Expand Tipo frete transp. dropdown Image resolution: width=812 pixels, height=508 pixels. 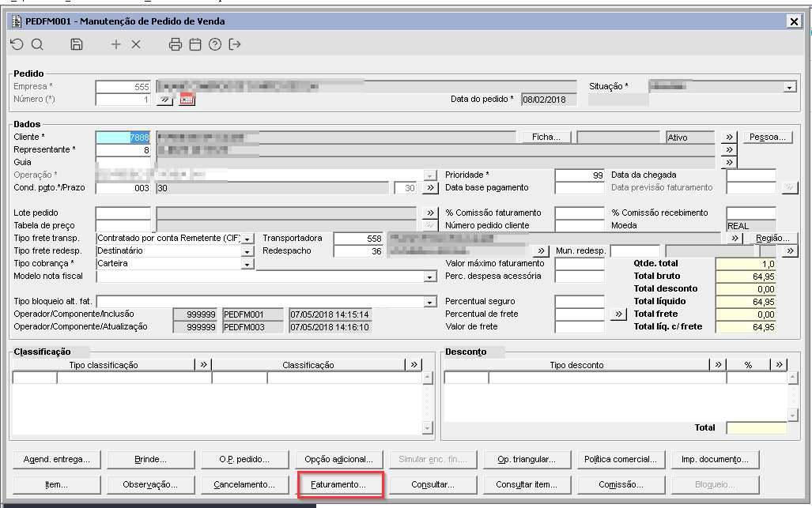tap(247, 239)
